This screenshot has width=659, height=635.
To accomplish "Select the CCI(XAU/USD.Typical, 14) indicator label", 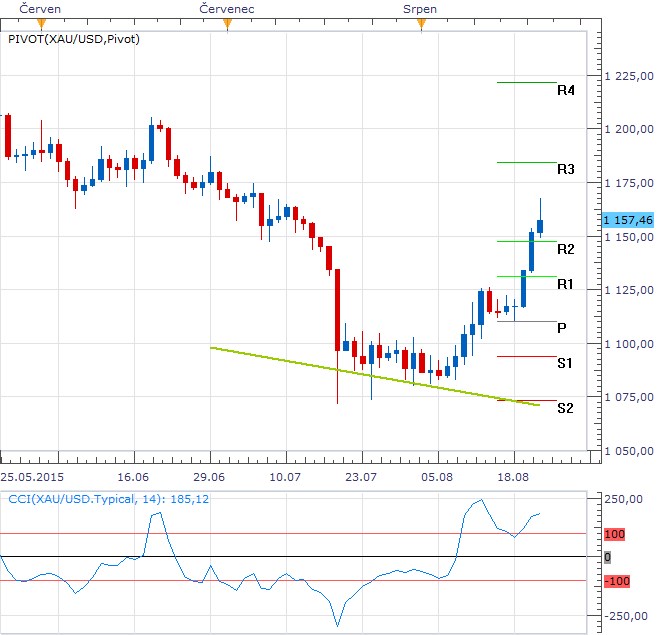I will coord(108,499).
